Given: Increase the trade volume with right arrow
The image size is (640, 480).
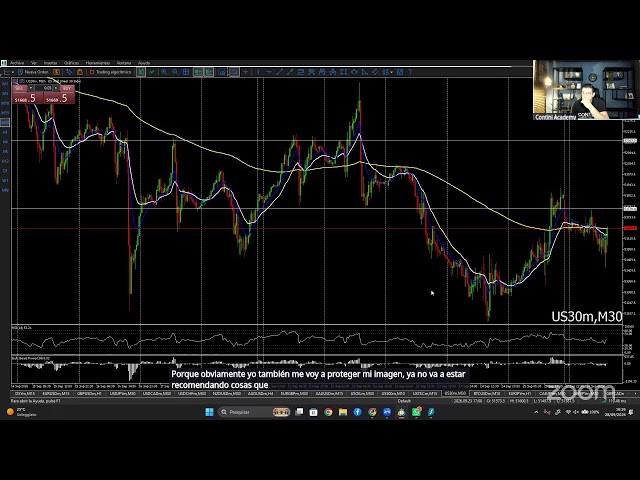Looking at the screenshot, I should (57, 88).
